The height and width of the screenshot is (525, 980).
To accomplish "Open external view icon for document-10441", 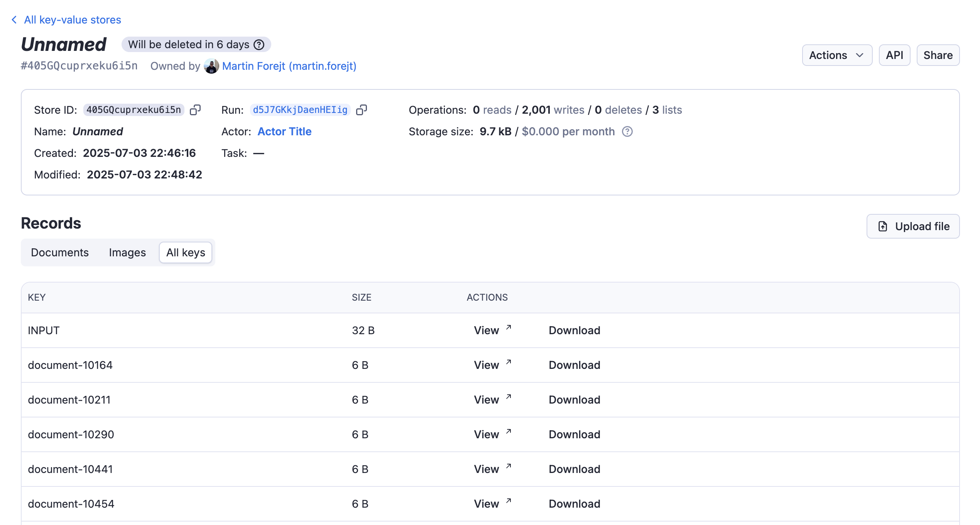I will pyautogui.click(x=509, y=466).
